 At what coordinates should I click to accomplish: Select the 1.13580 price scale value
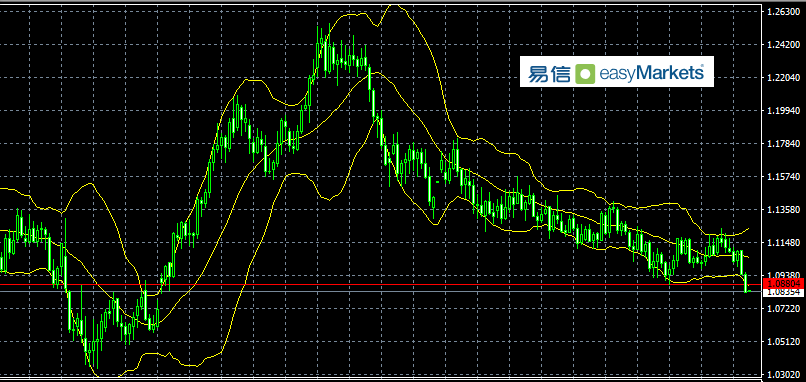[783, 210]
